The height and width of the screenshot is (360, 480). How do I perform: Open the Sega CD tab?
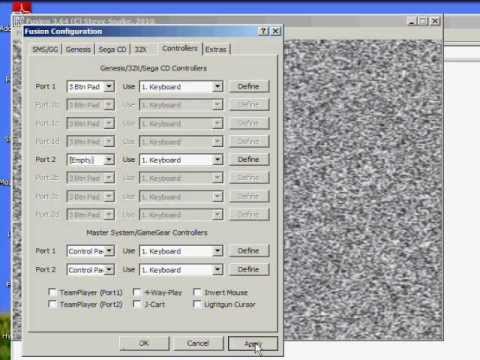[x=112, y=49]
